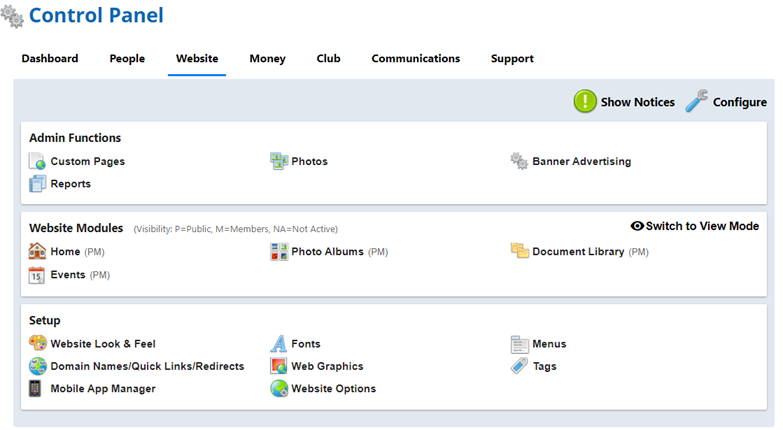Click the Website Look & Feel palette icon

[x=37, y=344]
